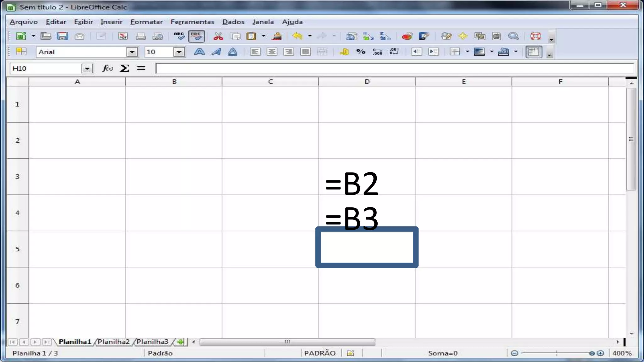Open the Navigator star icon

pos(463,36)
